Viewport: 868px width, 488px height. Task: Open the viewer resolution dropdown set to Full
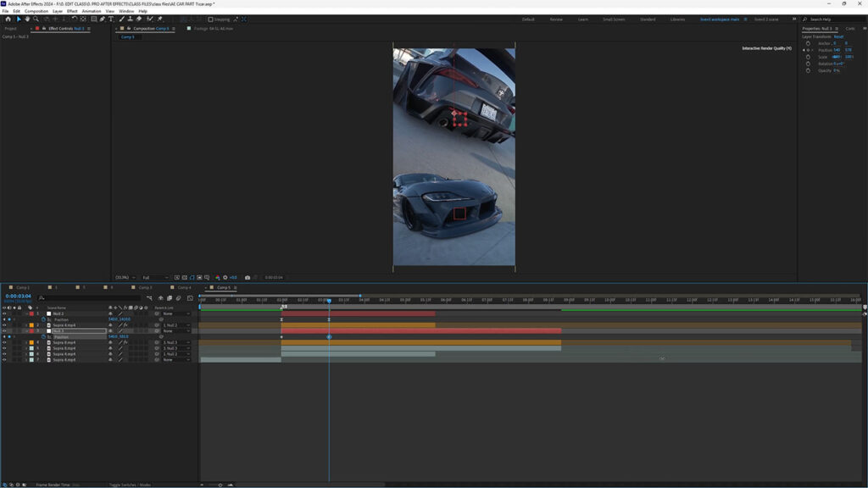coord(156,277)
